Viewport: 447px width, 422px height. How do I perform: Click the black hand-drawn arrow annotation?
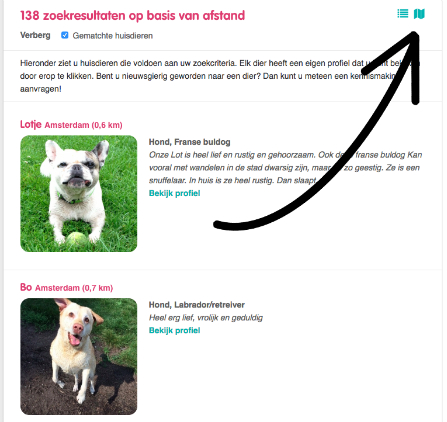(317, 131)
